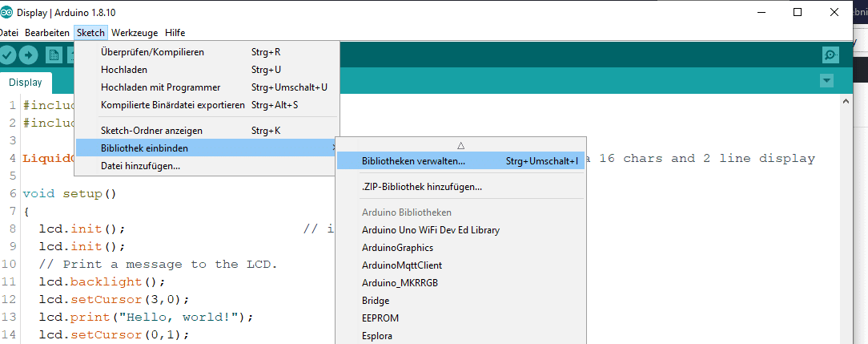Choose .ZIP-Bibliothek hinzufügen... option
Viewport: 868px width, 344px height.
[421, 187]
